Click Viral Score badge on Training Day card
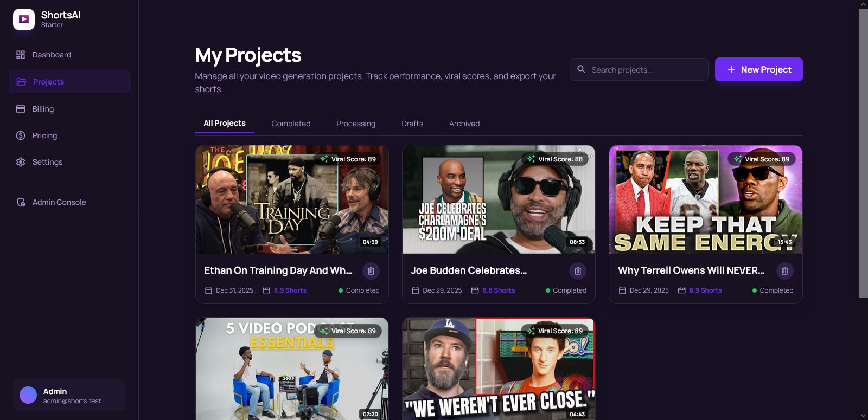This screenshot has width=868, height=420. tap(348, 159)
